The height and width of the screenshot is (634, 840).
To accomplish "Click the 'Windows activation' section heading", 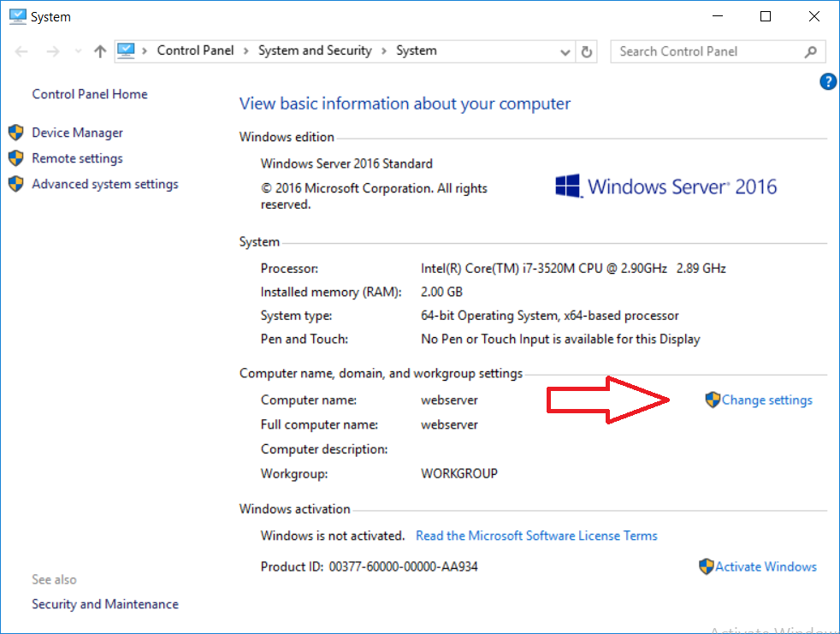I will tap(294, 508).
